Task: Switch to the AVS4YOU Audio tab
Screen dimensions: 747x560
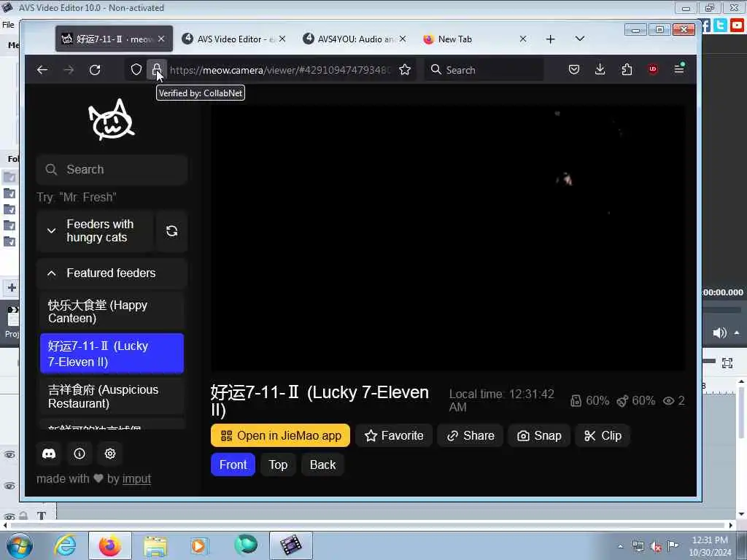Action: coord(354,39)
